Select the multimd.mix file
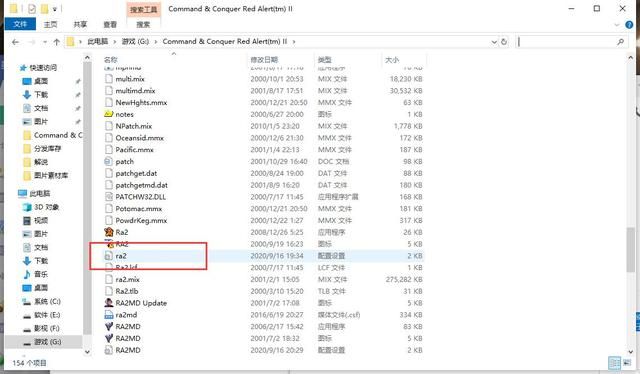This screenshot has height=374, width=640. point(135,91)
